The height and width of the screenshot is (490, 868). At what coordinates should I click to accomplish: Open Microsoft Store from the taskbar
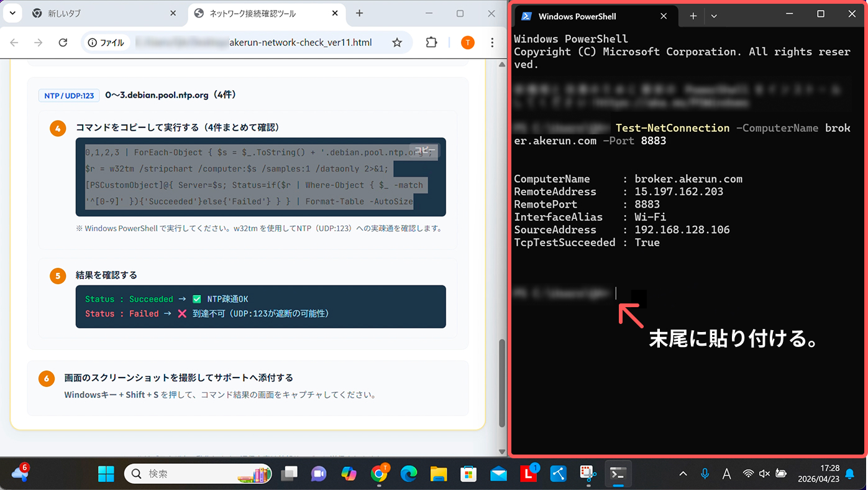click(x=468, y=474)
